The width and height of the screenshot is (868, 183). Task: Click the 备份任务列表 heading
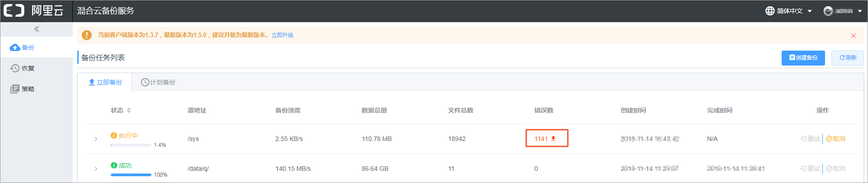[103, 57]
